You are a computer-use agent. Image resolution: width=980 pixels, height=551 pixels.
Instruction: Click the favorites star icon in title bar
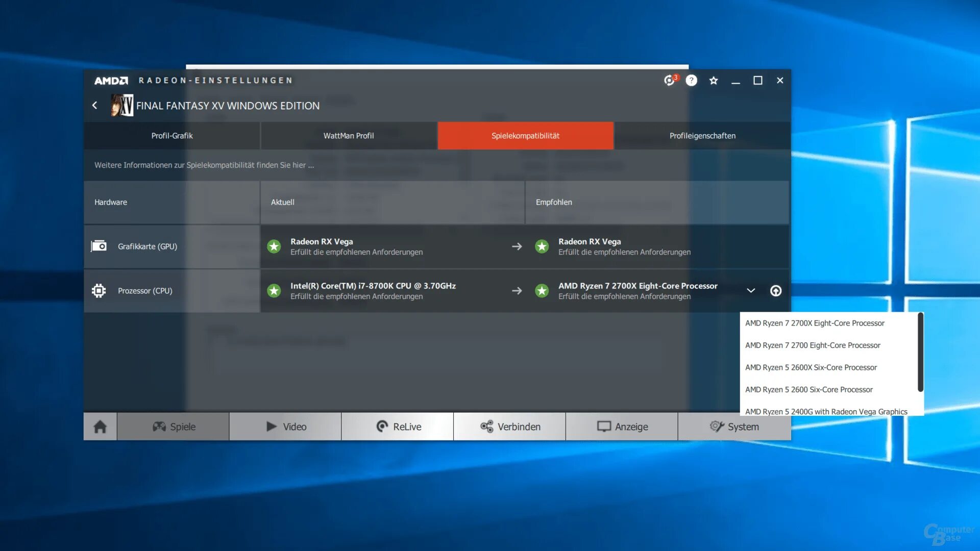coord(714,81)
